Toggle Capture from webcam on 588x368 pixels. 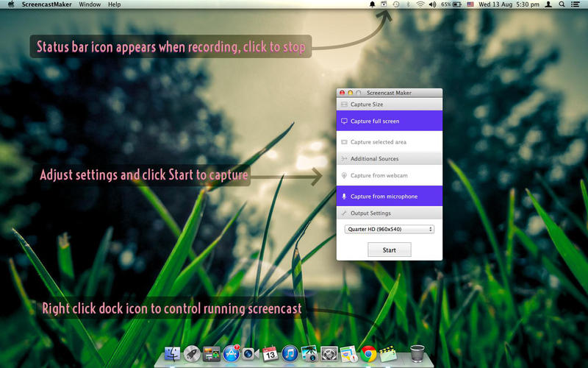point(390,175)
